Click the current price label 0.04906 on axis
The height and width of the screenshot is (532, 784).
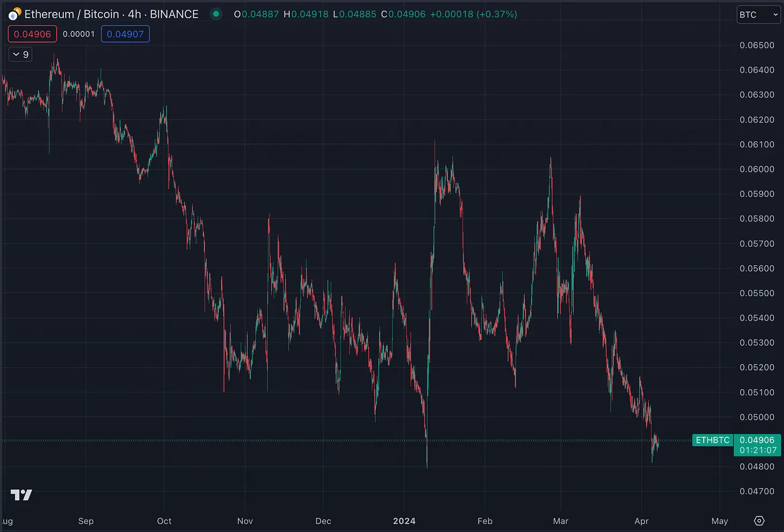pyautogui.click(x=757, y=440)
